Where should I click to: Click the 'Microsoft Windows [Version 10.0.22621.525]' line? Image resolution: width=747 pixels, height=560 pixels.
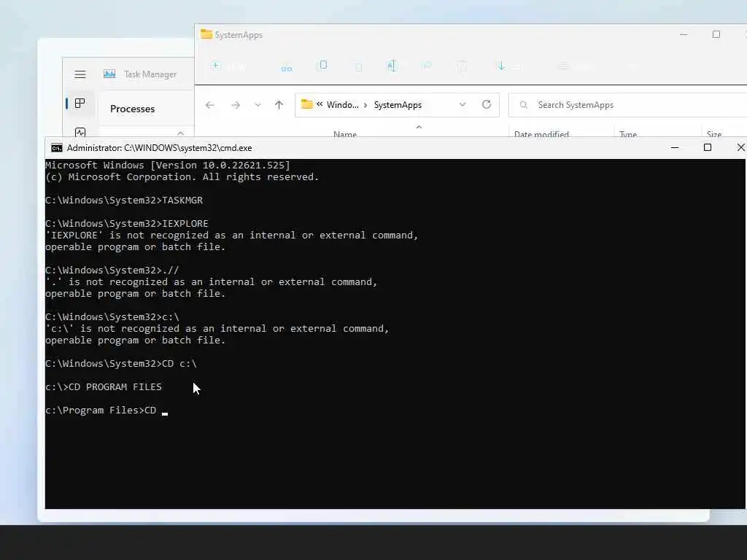pyautogui.click(x=168, y=166)
